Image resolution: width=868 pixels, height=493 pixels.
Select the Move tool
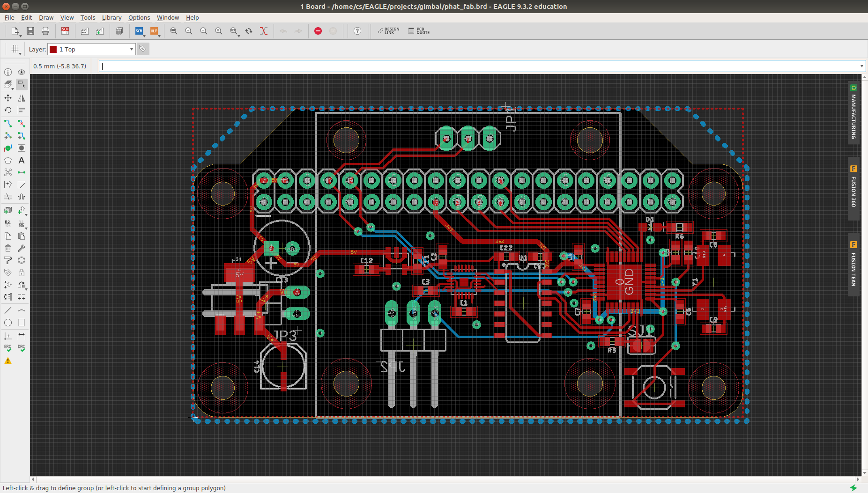(8, 98)
